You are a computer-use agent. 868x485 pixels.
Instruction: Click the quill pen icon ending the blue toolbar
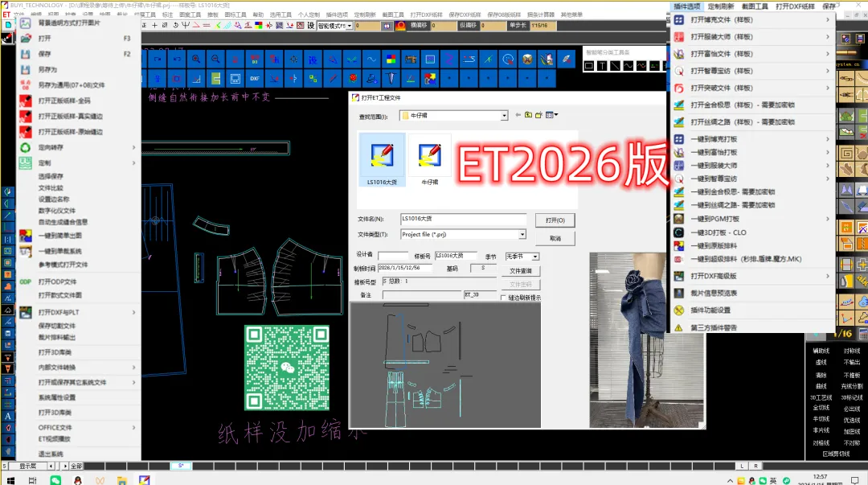pos(567,60)
